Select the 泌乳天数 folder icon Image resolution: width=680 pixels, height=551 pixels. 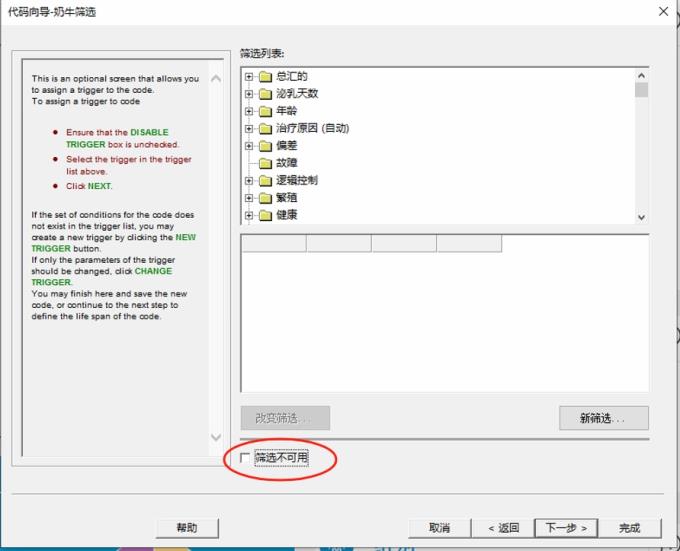[265, 94]
